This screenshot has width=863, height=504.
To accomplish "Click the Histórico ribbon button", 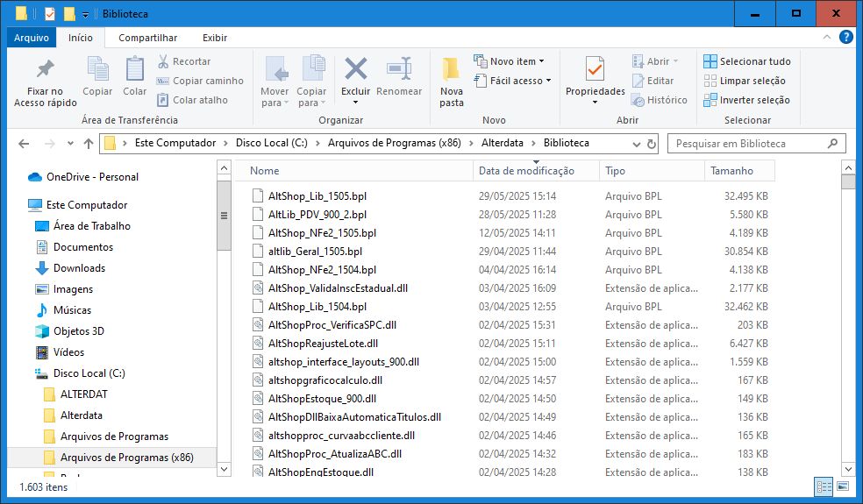I will pos(660,100).
